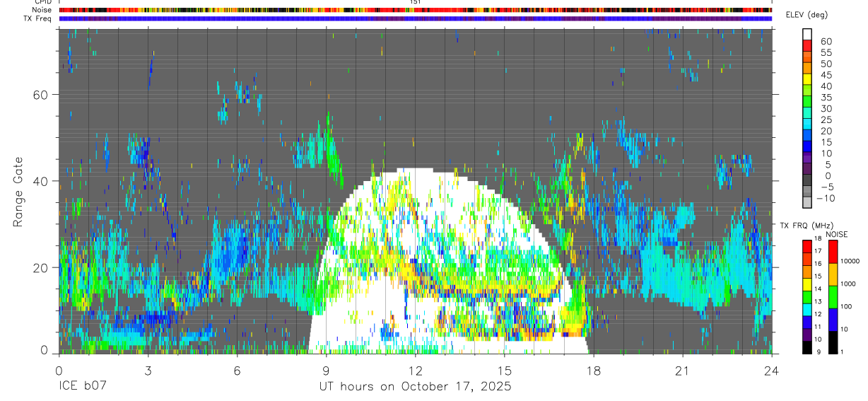The image size is (868, 401).
Task: Click the 'UT hours on October 17, 2025' axis title
Action: pyautogui.click(x=415, y=387)
